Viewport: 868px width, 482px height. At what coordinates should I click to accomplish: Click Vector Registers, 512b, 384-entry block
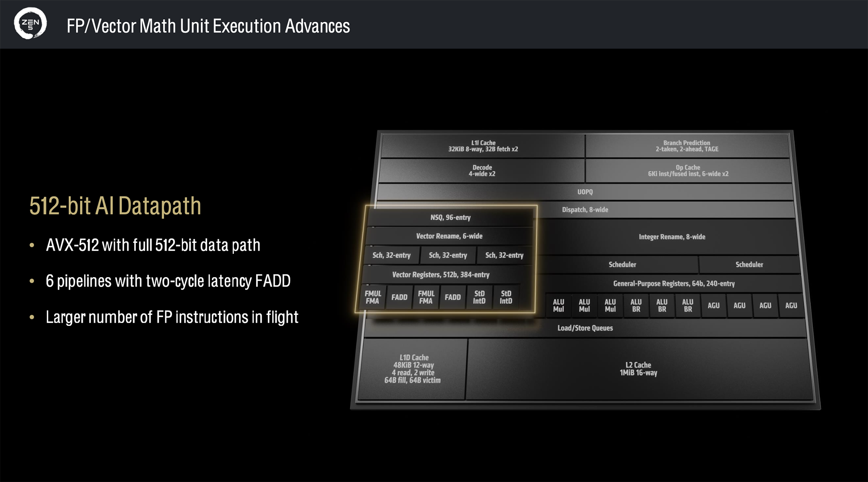tap(441, 275)
